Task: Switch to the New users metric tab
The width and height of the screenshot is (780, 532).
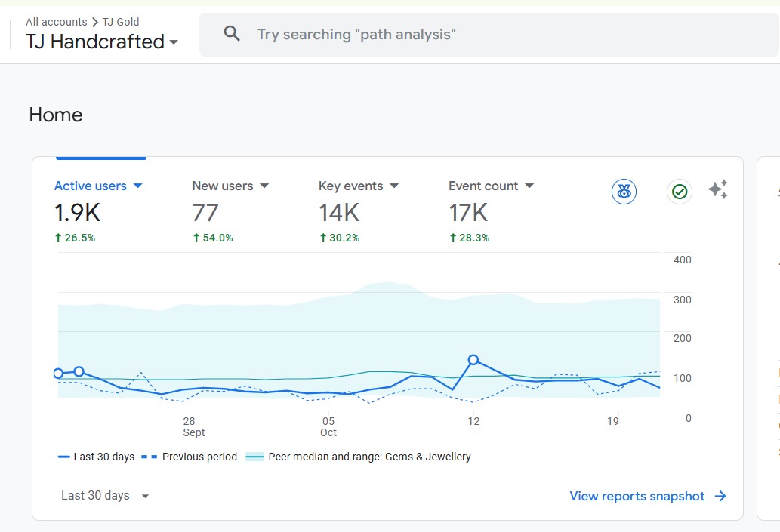Action: click(x=223, y=186)
